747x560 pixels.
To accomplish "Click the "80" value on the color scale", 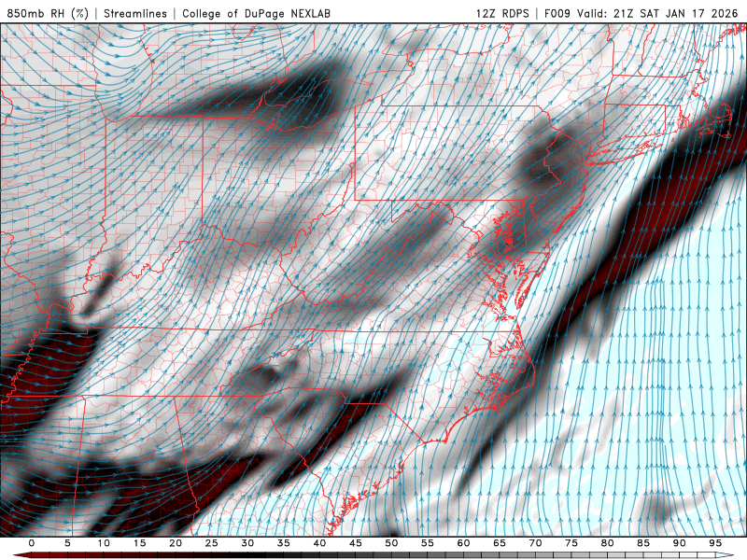I will [x=608, y=543].
